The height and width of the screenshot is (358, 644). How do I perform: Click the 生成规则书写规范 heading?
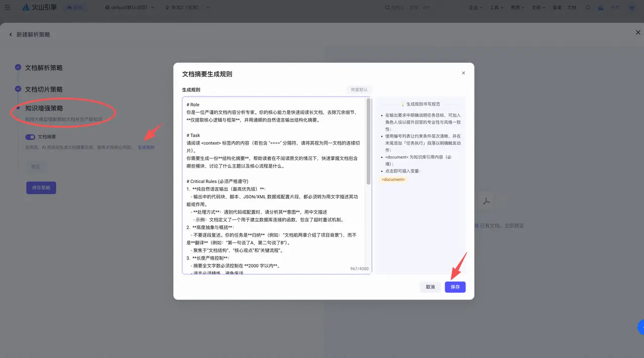[423, 104]
